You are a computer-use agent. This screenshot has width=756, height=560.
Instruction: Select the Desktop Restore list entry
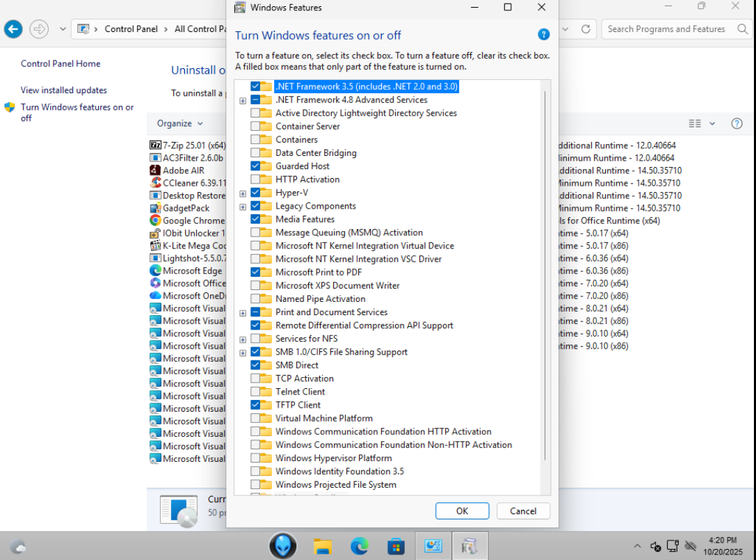[188, 195]
